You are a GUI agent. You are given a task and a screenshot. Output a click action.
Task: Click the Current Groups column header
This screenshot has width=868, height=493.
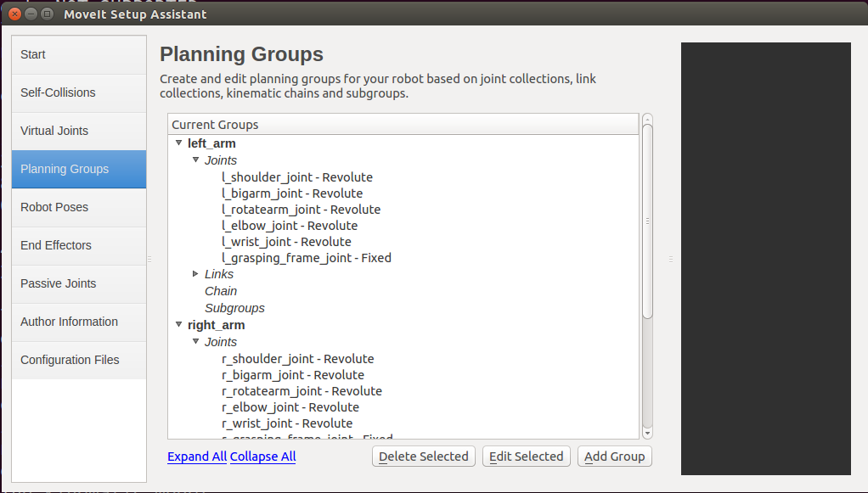coord(403,125)
